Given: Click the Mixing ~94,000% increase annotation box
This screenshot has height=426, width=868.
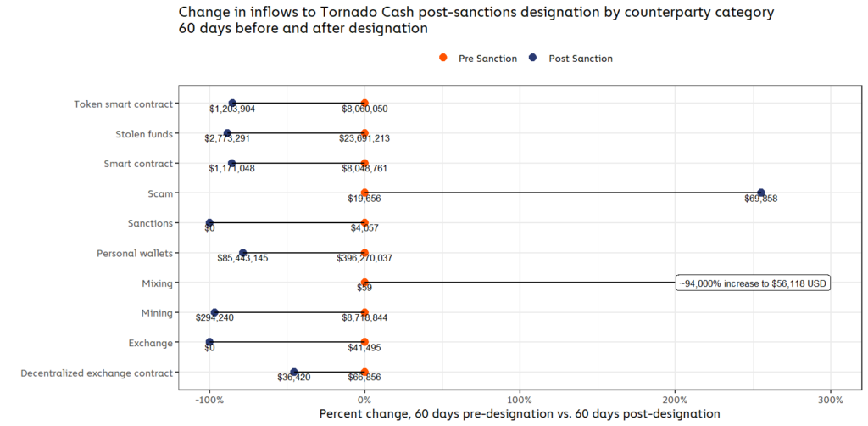Looking at the screenshot, I should pyautogui.click(x=753, y=283).
